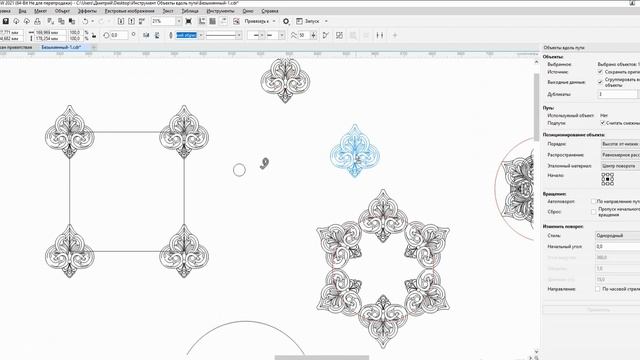Enable По направлению пути autorotate checkbox
640x360 pixels.
point(593,201)
